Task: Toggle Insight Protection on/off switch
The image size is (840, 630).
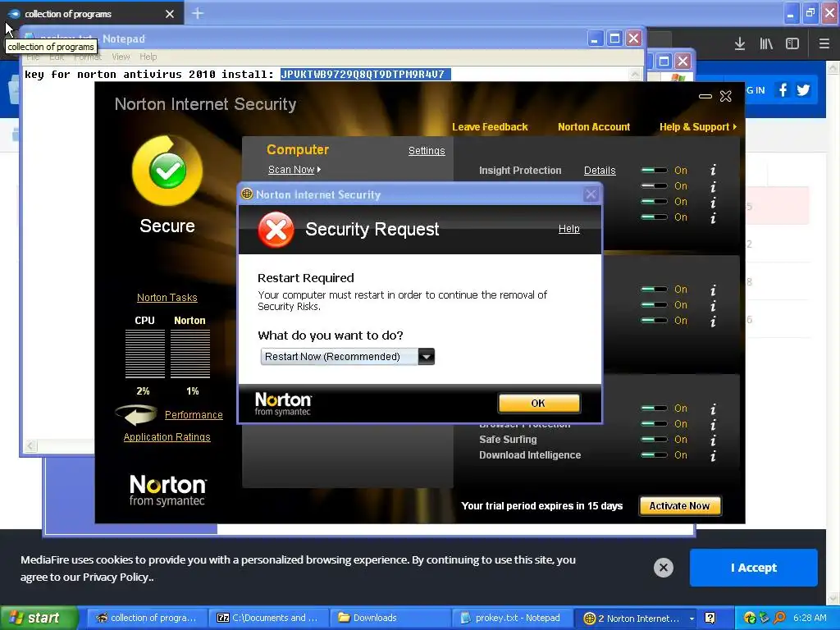Action: point(654,171)
